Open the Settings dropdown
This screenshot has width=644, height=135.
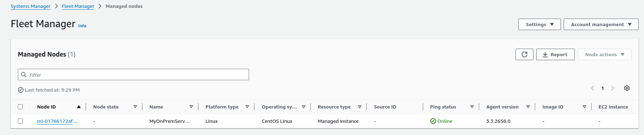click(539, 24)
